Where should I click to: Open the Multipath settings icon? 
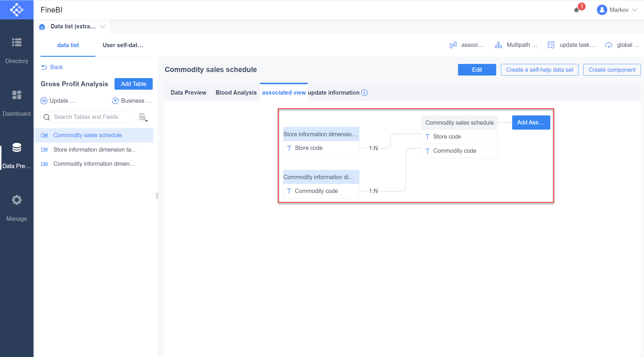point(498,45)
